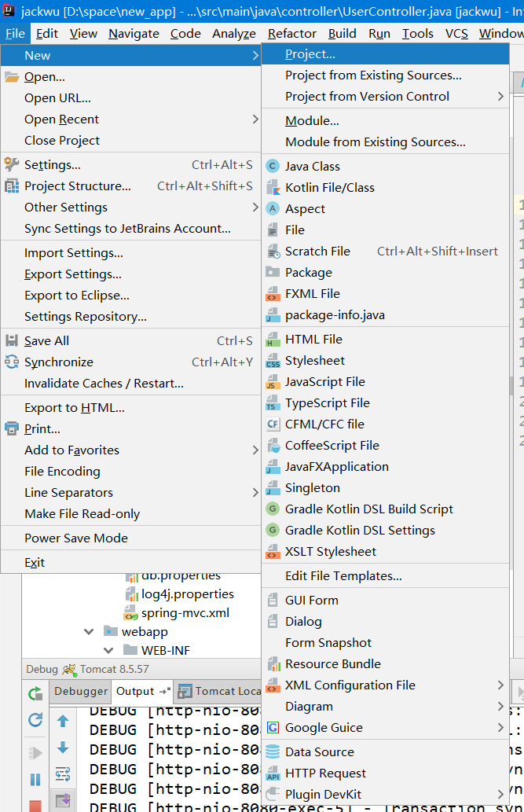Switch to the Debugger tab
This screenshot has width=524, height=812.
81,691
